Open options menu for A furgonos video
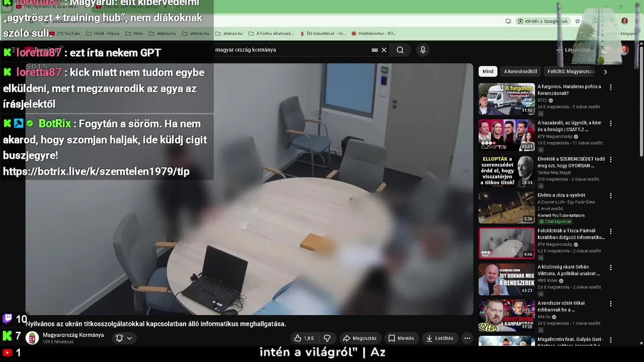This screenshot has height=362, width=644. click(x=611, y=87)
